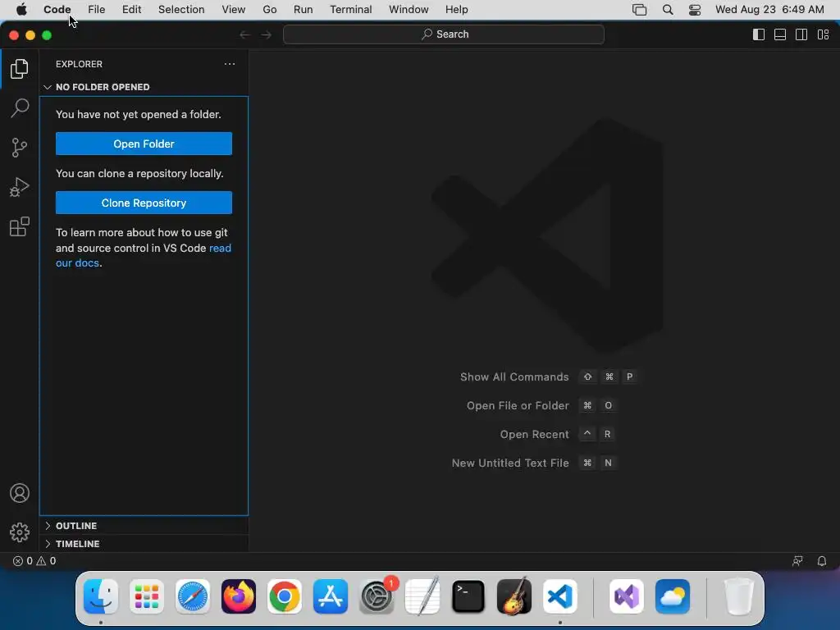Open the Explorer view in activity bar

click(20, 69)
